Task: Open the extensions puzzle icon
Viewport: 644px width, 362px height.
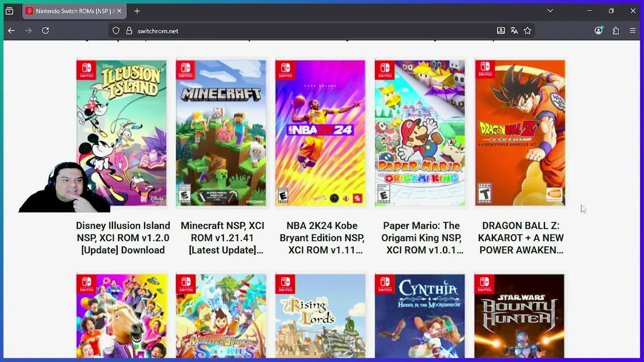Action: [616, 31]
